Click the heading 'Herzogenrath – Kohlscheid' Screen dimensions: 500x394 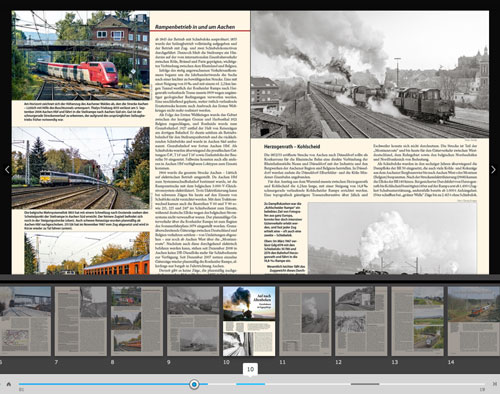pyautogui.click(x=292, y=146)
